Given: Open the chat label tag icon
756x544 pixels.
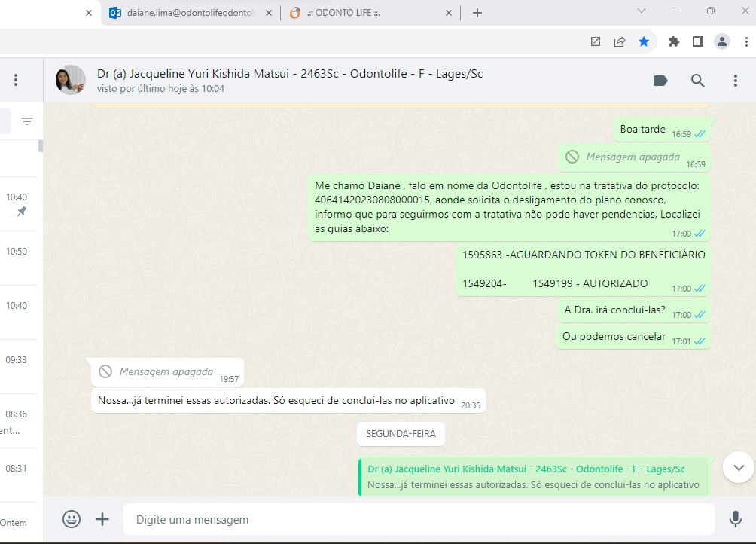Looking at the screenshot, I should point(660,81).
